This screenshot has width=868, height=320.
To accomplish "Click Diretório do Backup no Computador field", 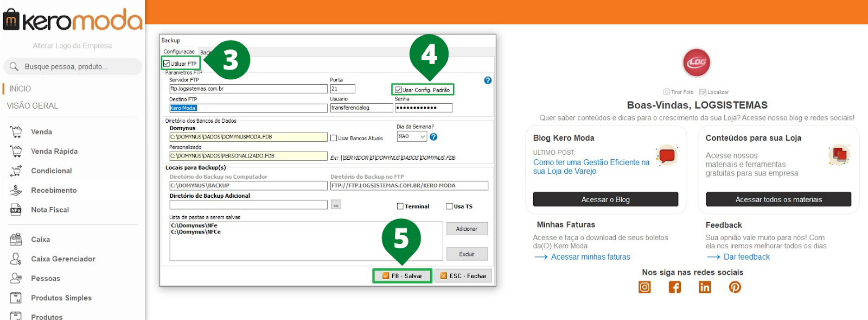I will coord(248,186).
